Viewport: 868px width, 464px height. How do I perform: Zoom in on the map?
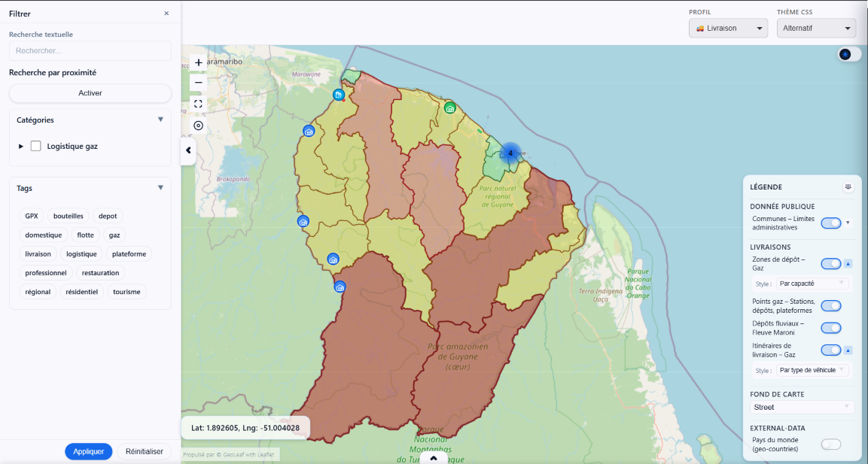pyautogui.click(x=199, y=63)
